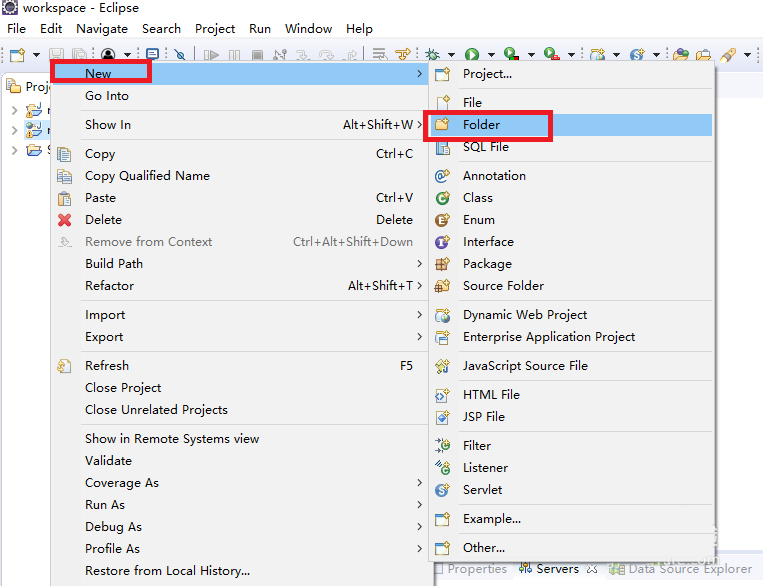The width and height of the screenshot is (763, 586).
Task: Click the Open Type toolbar icon
Action: point(681,55)
